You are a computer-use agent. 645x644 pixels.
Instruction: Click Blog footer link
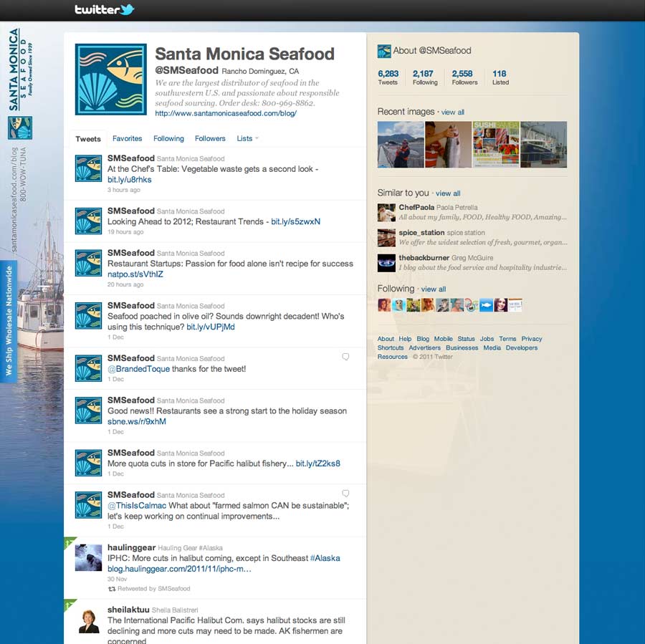pyautogui.click(x=423, y=339)
